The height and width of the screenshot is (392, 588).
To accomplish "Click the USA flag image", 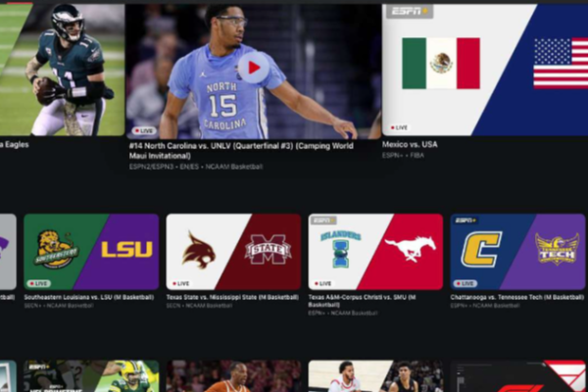I will [561, 64].
